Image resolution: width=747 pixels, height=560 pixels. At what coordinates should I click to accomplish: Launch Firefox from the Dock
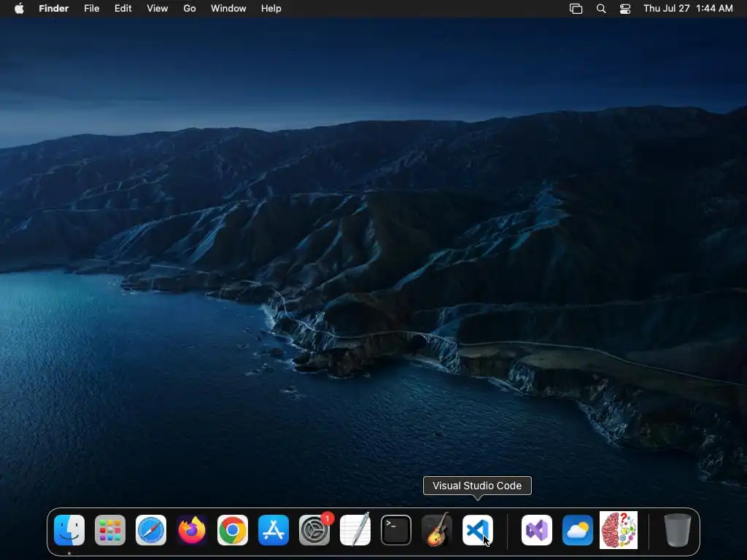pos(192,531)
